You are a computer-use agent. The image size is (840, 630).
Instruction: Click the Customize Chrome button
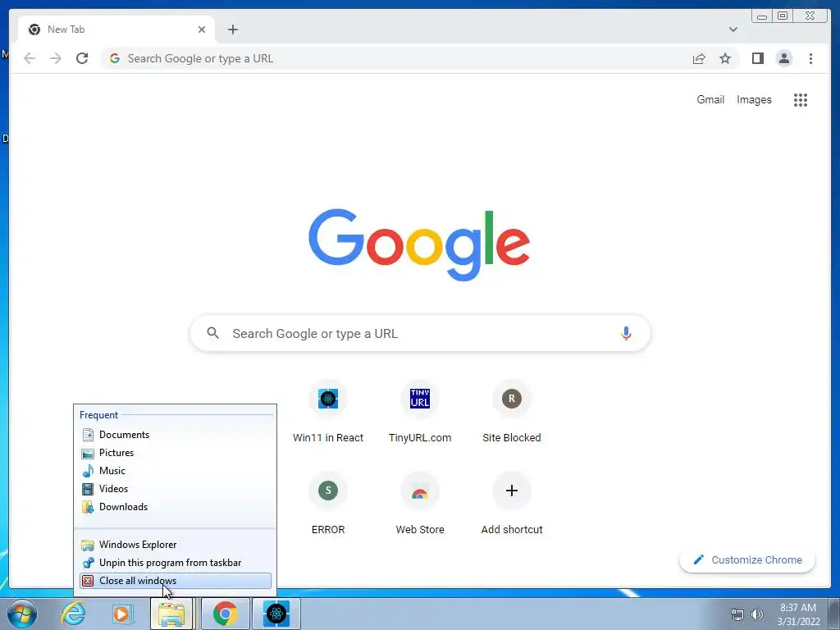click(747, 559)
